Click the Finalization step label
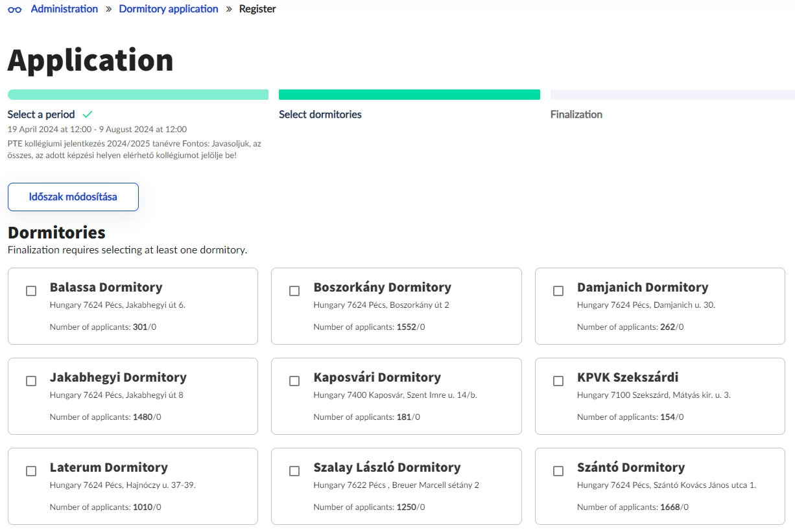The height and width of the screenshot is (532, 795). pyautogui.click(x=576, y=115)
